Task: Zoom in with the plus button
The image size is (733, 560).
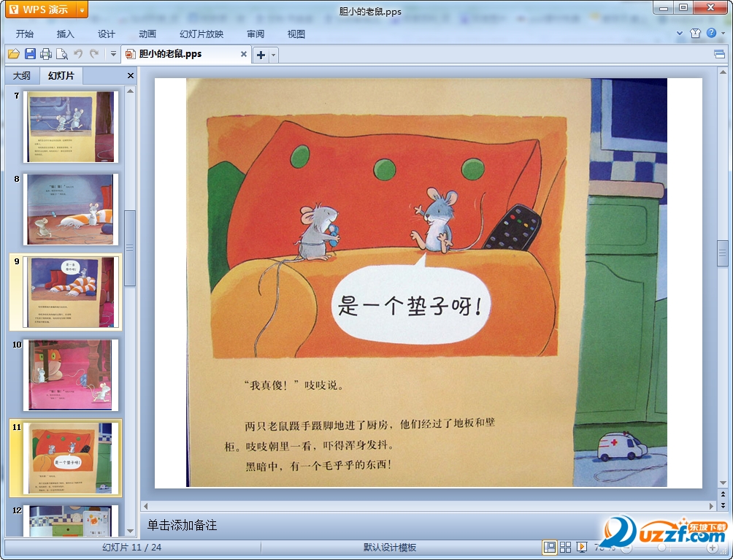Action: pos(713,548)
